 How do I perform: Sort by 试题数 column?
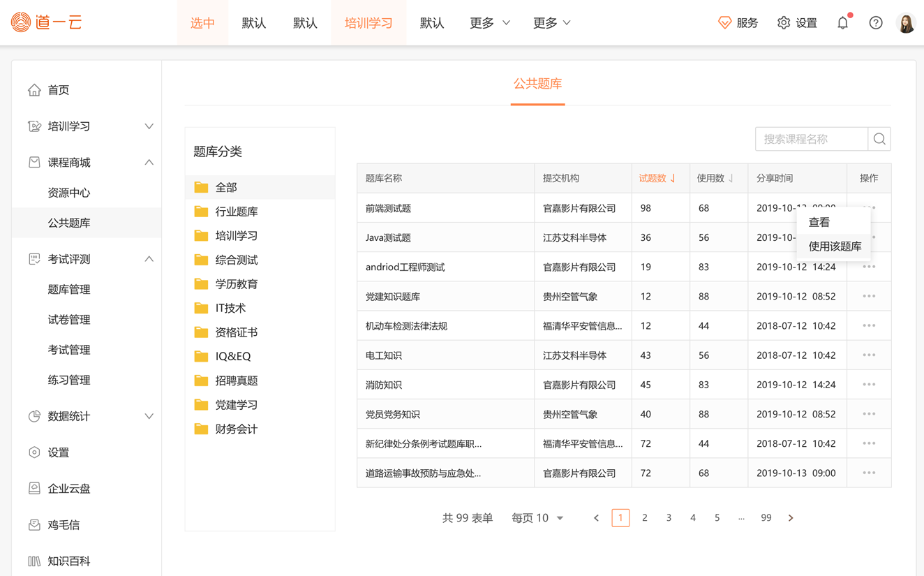click(657, 179)
